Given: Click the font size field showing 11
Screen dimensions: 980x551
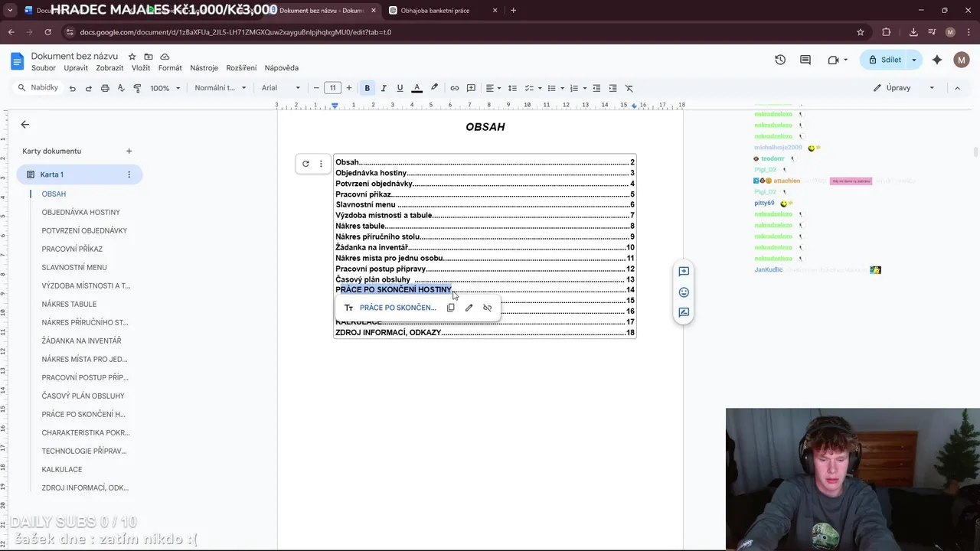Looking at the screenshot, I should [x=332, y=88].
